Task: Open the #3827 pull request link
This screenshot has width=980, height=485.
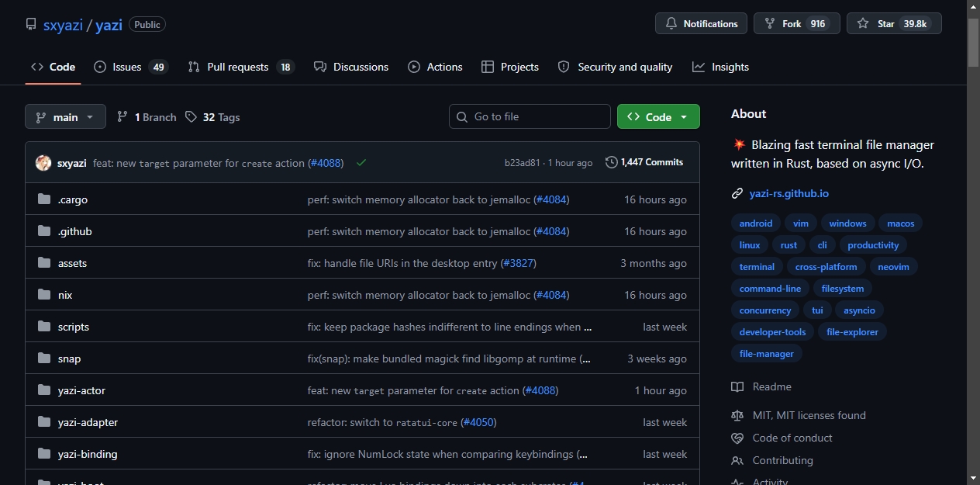Action: [x=519, y=263]
